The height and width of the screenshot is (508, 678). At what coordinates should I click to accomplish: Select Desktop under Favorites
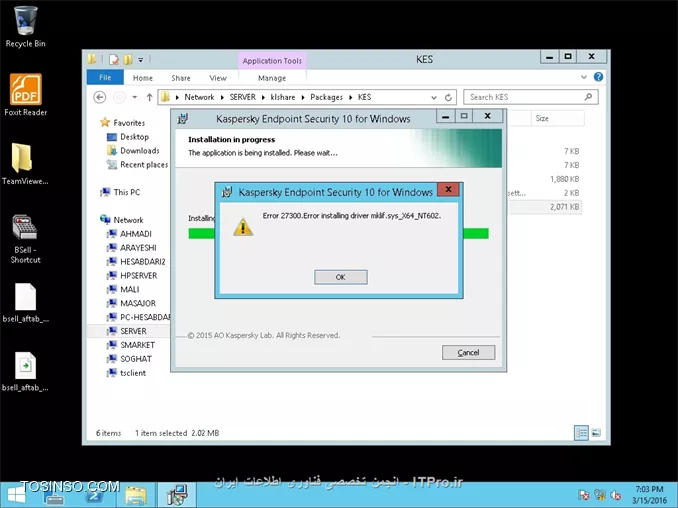pyautogui.click(x=128, y=137)
